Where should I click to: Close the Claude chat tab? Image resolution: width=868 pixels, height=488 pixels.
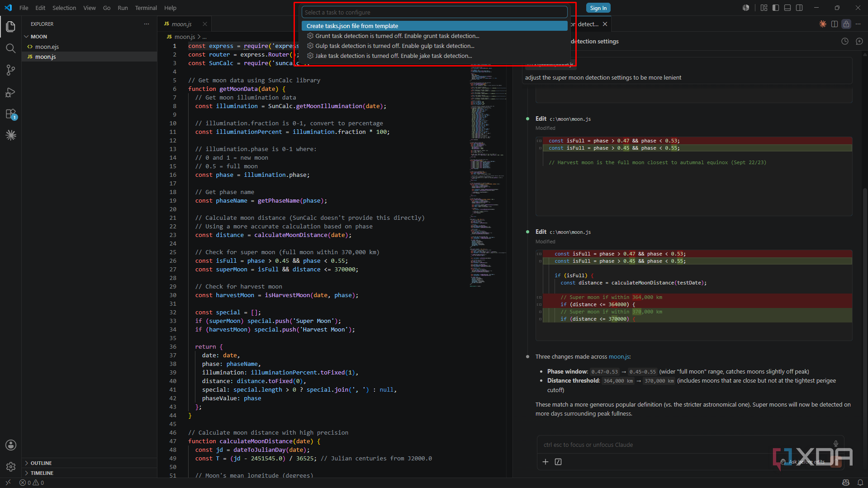click(x=605, y=24)
